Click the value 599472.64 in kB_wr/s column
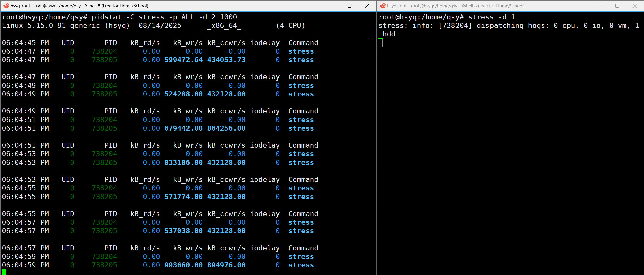This screenshot has height=275, width=644. click(x=183, y=60)
